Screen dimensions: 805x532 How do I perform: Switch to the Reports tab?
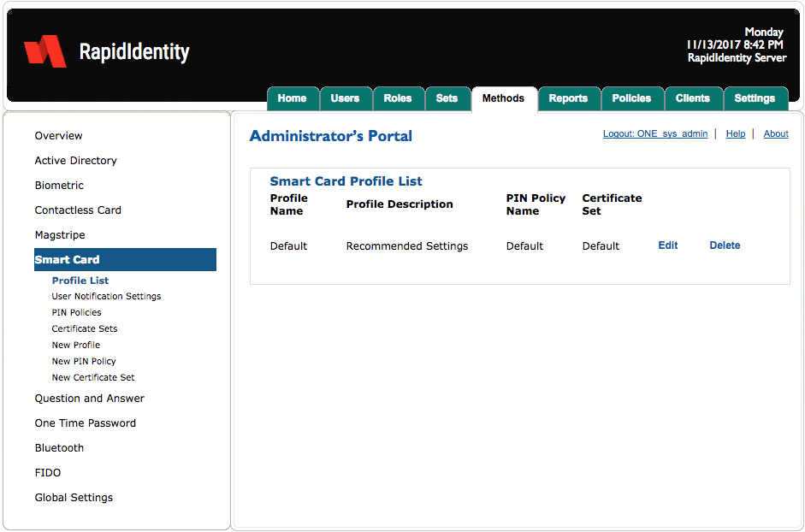[x=568, y=98]
